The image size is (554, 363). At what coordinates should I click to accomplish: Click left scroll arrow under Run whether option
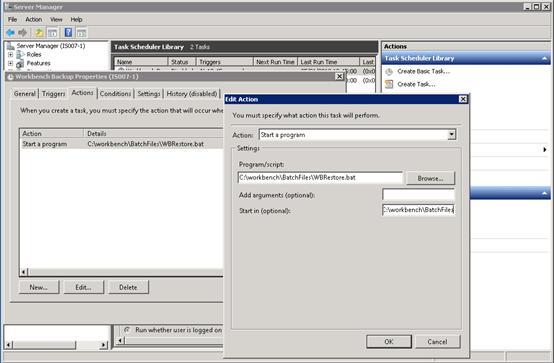click(120, 340)
